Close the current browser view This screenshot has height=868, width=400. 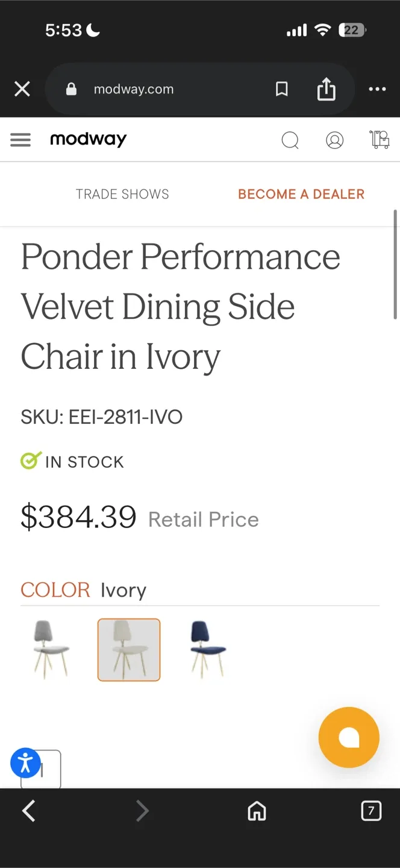[x=22, y=89]
